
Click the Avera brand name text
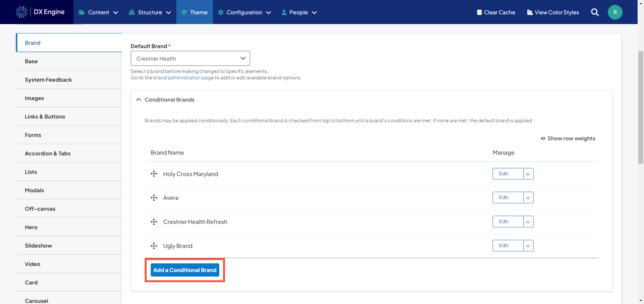tap(171, 198)
